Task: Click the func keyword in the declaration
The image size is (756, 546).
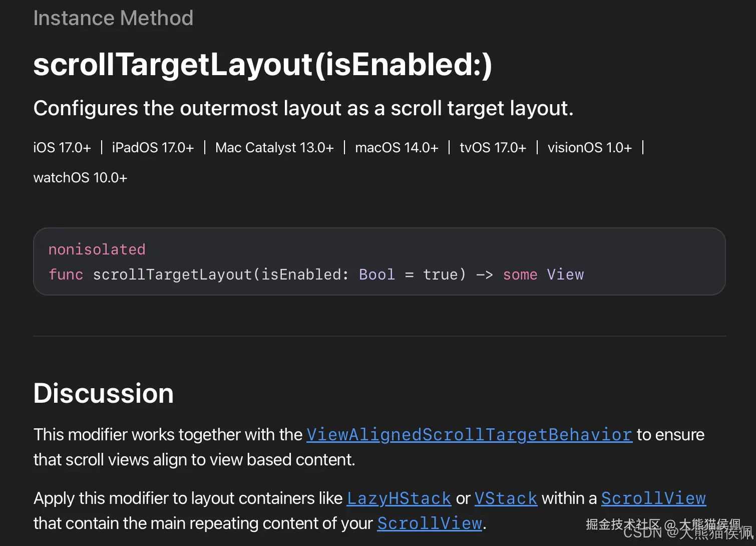Action: coord(66,275)
